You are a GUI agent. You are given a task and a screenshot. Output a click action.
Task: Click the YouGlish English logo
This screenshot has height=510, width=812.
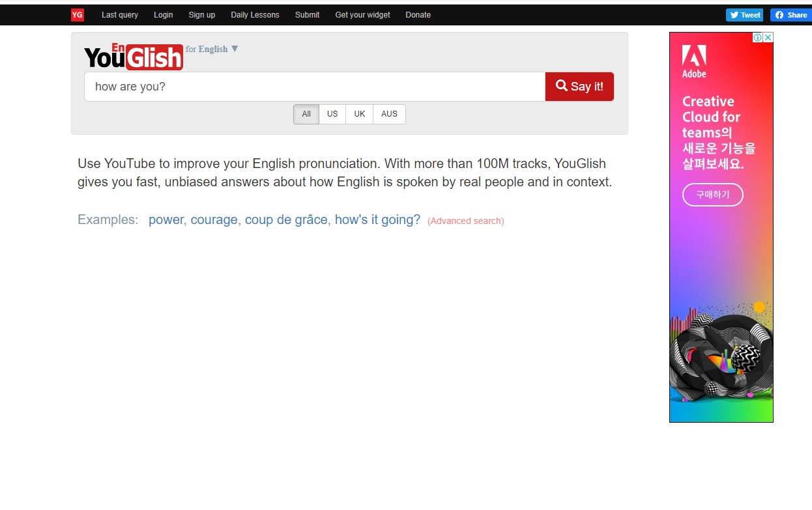[134, 57]
